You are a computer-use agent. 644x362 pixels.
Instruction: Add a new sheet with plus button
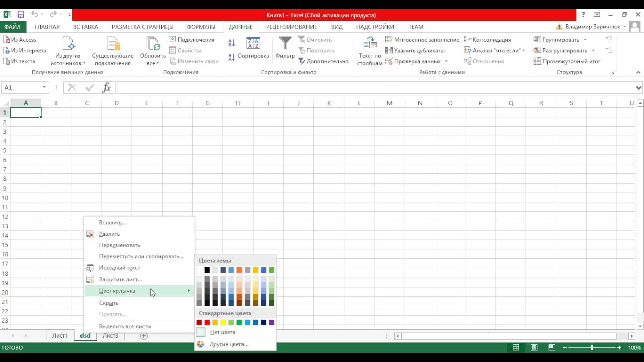pyautogui.click(x=144, y=336)
